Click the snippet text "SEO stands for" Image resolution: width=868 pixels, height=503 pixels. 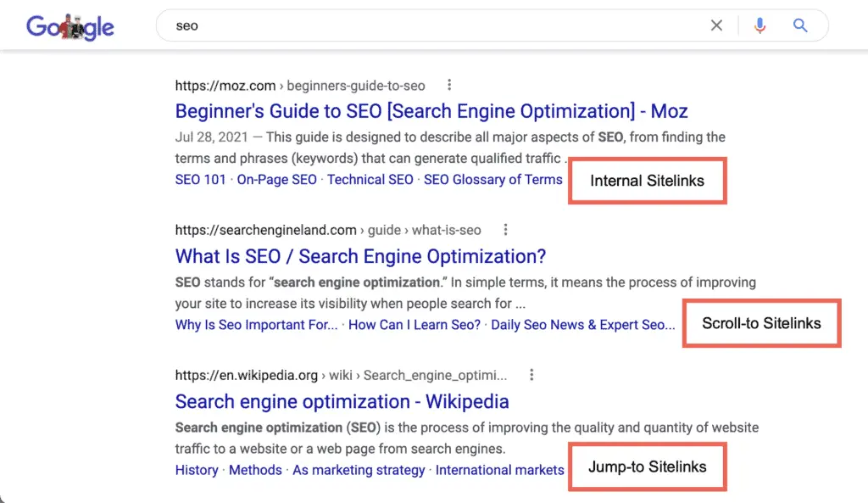(220, 282)
